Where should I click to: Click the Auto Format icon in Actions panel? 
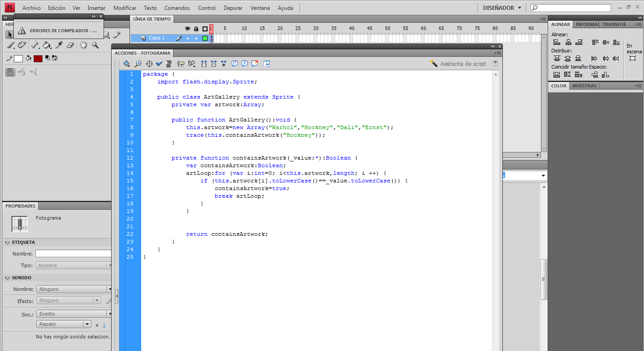pyautogui.click(x=169, y=64)
